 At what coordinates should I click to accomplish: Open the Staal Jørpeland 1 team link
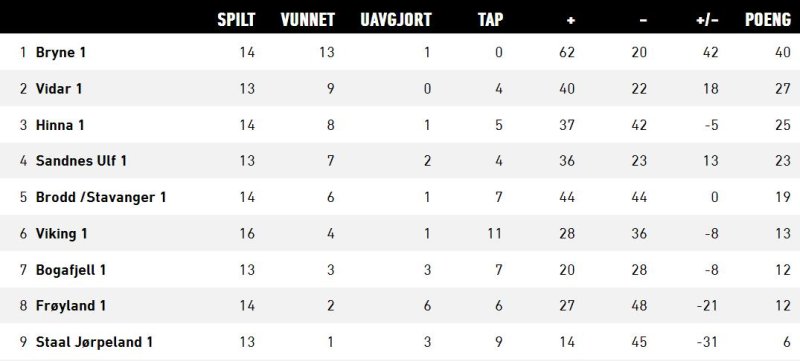(94, 342)
